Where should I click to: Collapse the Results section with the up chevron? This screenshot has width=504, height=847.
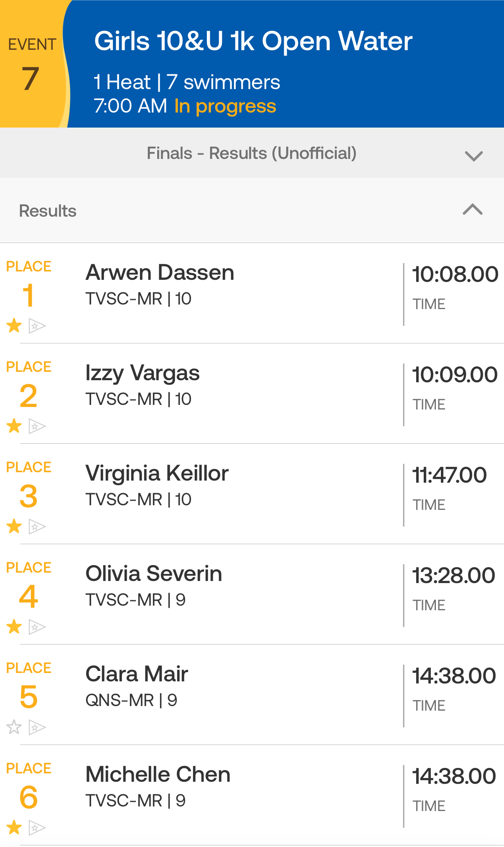coord(473,209)
